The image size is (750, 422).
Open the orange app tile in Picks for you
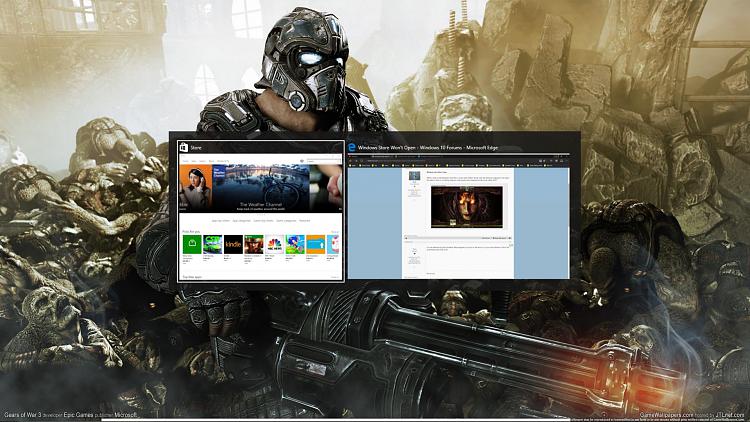click(x=316, y=244)
